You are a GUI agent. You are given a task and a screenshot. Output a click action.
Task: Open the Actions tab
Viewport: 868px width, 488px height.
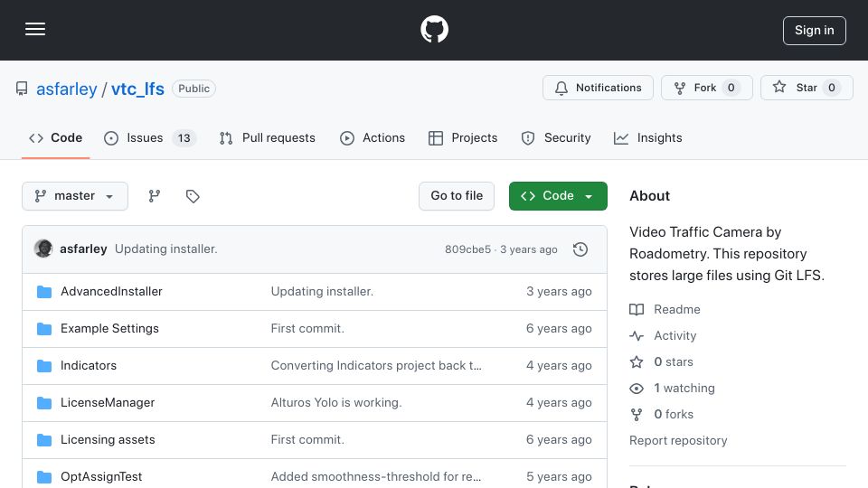(x=373, y=137)
